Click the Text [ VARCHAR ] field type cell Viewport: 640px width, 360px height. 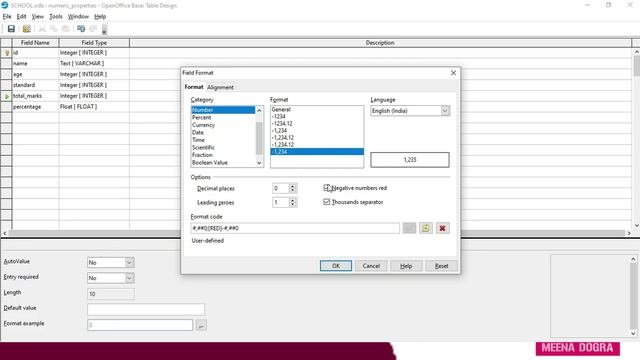tap(94, 64)
